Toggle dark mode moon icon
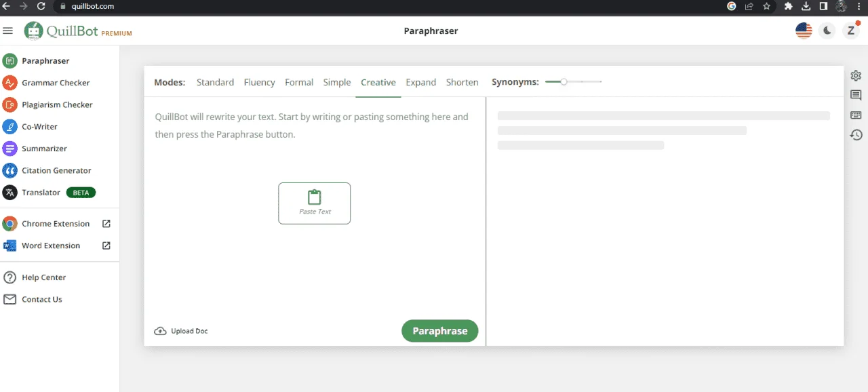The height and width of the screenshot is (392, 868). tap(827, 31)
